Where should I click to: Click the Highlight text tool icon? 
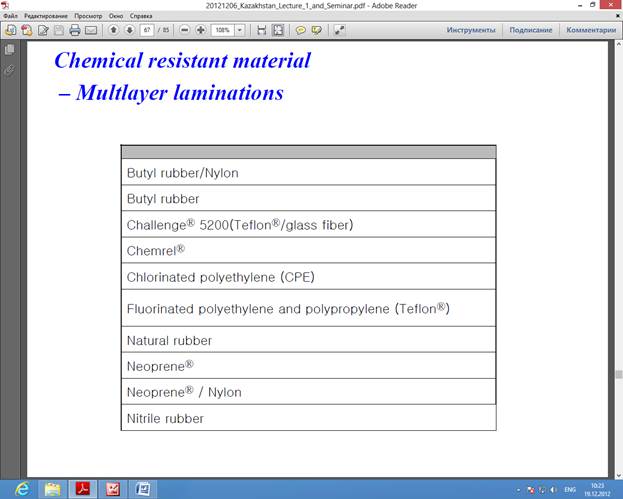[317, 30]
